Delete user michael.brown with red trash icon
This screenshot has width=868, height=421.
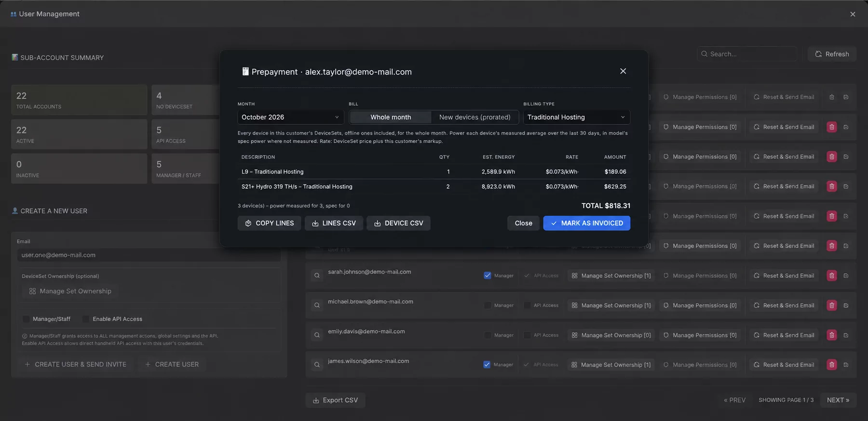(832, 305)
